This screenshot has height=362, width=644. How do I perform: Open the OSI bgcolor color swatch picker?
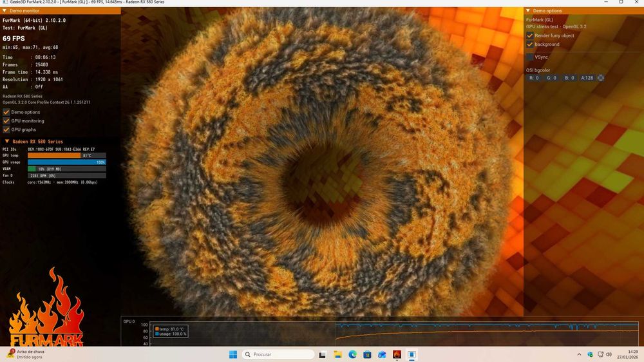pyautogui.click(x=600, y=78)
